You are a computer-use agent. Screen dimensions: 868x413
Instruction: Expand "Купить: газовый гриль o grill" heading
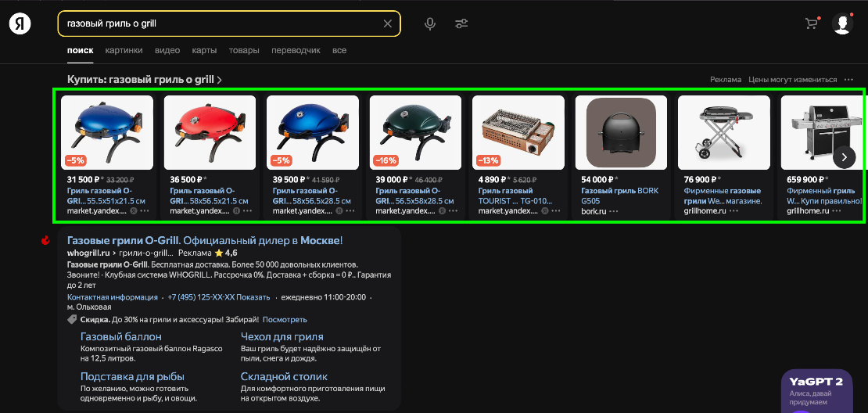tap(145, 80)
